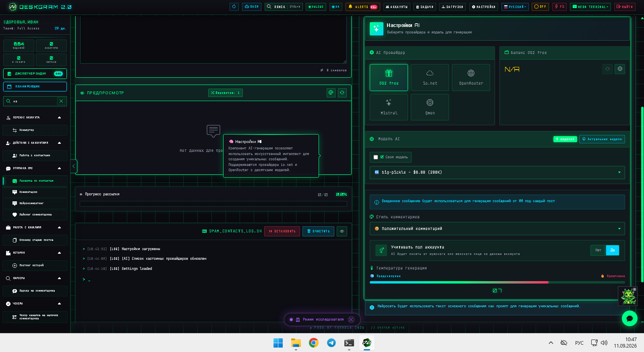Open the Задачи menu item
Image resolution: width=644 pixels, height=352 pixels.
(425, 7)
